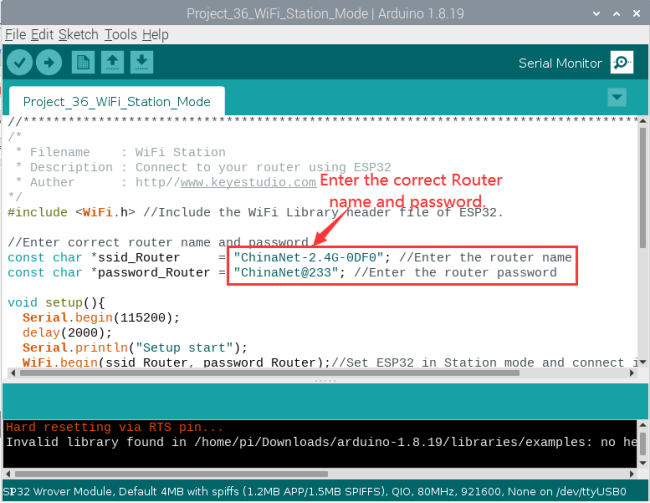650x503 pixels.
Task: Click the "Filename : WiFi Station" comment line
Action: pyautogui.click(x=120, y=152)
